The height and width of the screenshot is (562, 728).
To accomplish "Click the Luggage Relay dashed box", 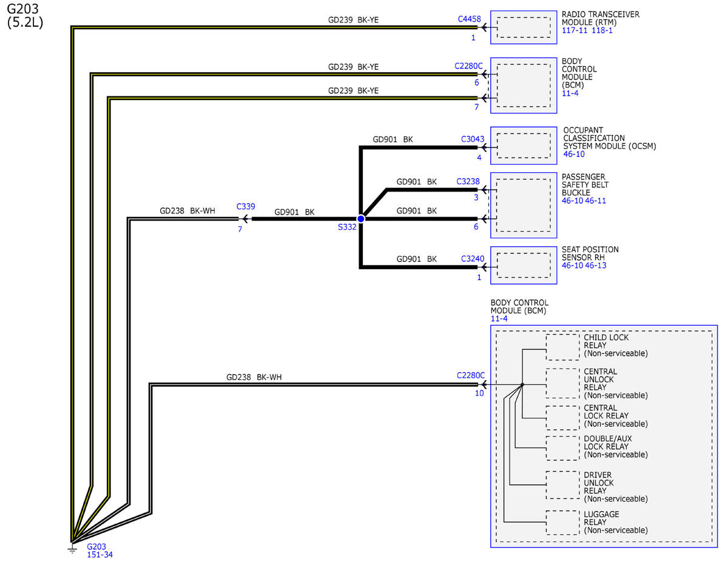I will point(562,523).
